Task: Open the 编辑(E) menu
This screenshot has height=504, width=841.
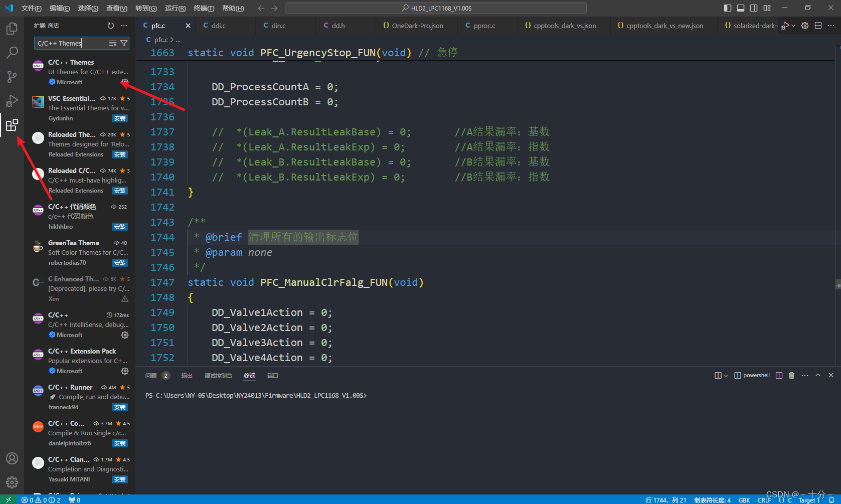Action: point(60,8)
